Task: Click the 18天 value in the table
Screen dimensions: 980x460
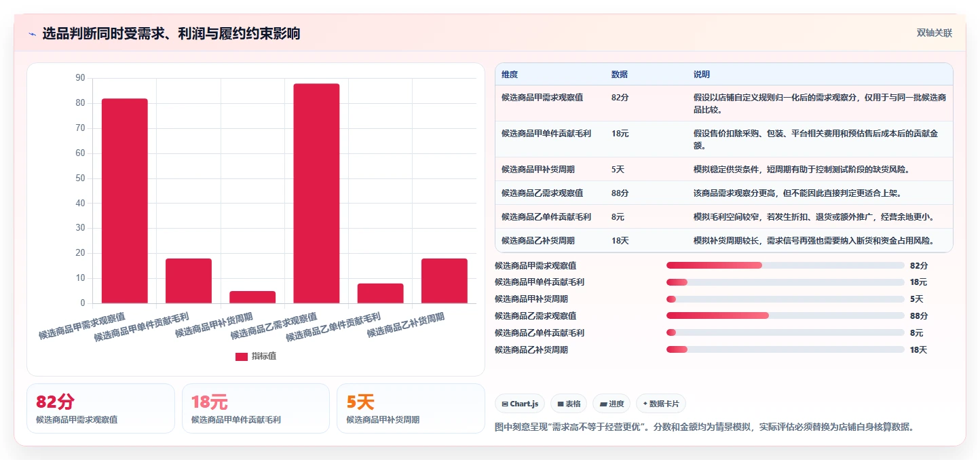Action: pyautogui.click(x=620, y=241)
